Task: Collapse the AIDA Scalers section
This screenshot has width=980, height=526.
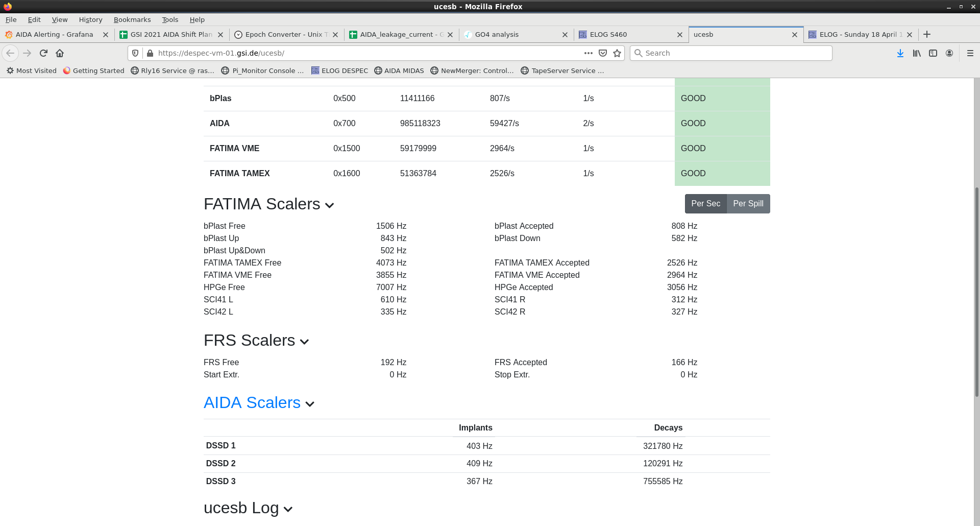Action: coord(310,404)
